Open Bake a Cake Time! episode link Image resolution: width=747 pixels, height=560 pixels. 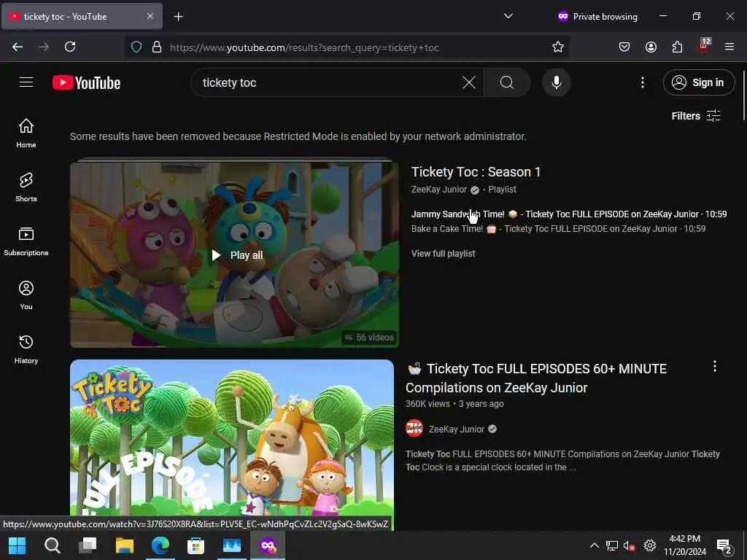point(558,229)
